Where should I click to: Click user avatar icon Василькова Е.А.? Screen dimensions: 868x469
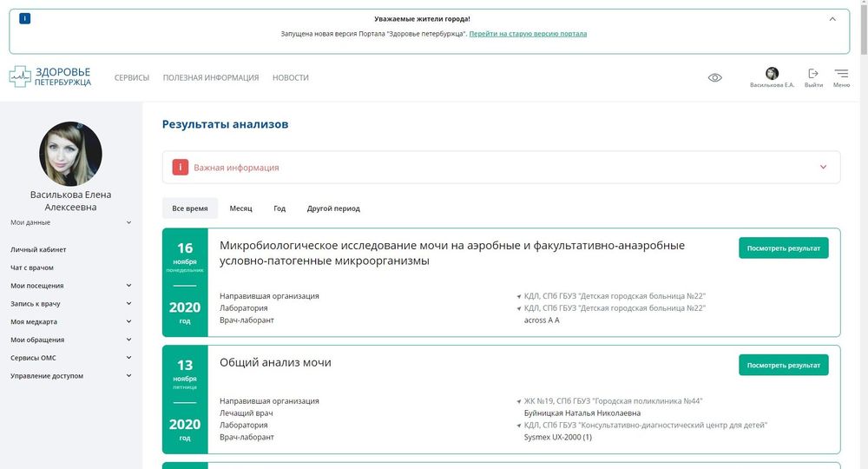(772, 73)
